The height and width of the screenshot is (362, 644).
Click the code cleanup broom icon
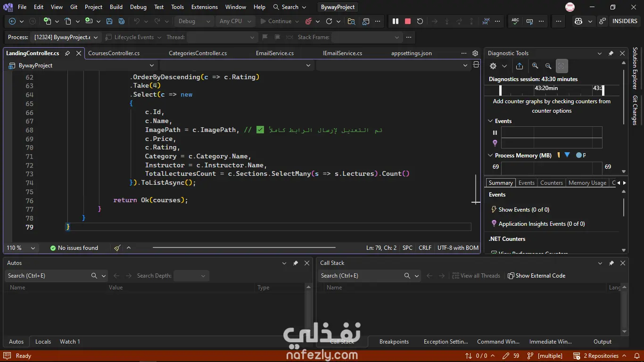(117, 248)
